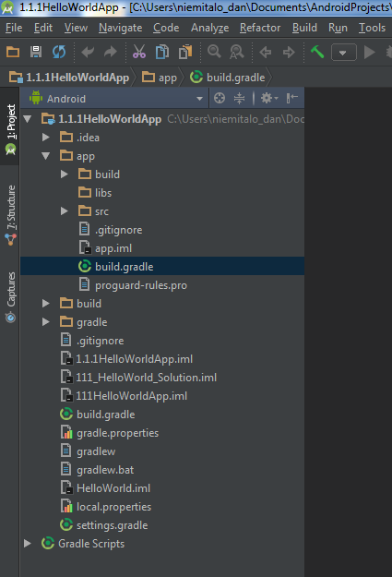Collapse the 1.1.1HelloWorldApp root node
The width and height of the screenshot is (392, 577).
[28, 119]
